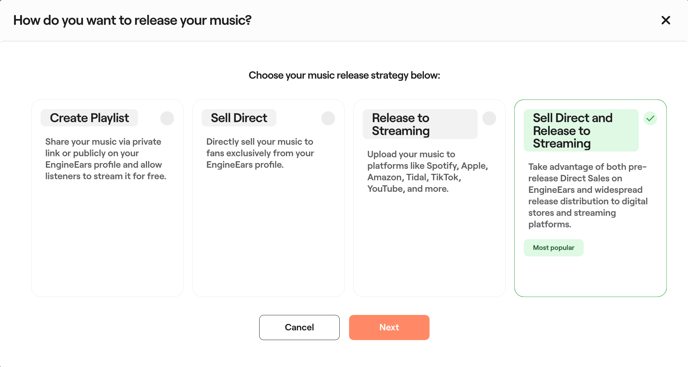Enable the Release to Streaming radio option
Image resolution: width=688 pixels, height=367 pixels.
(x=489, y=118)
